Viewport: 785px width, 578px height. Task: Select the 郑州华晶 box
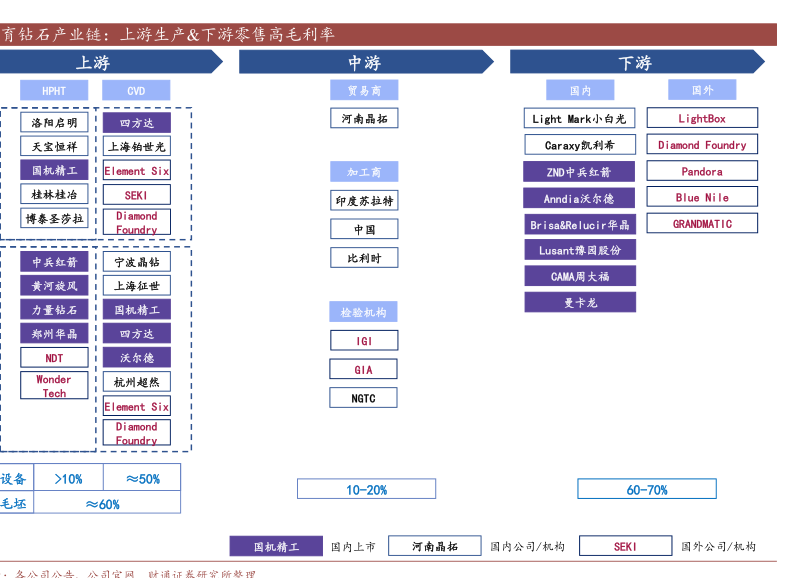click(54, 334)
